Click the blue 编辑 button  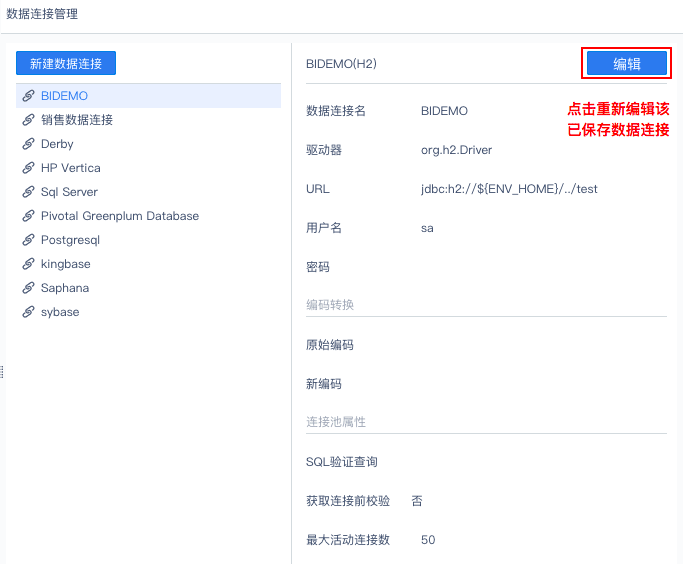pos(627,63)
